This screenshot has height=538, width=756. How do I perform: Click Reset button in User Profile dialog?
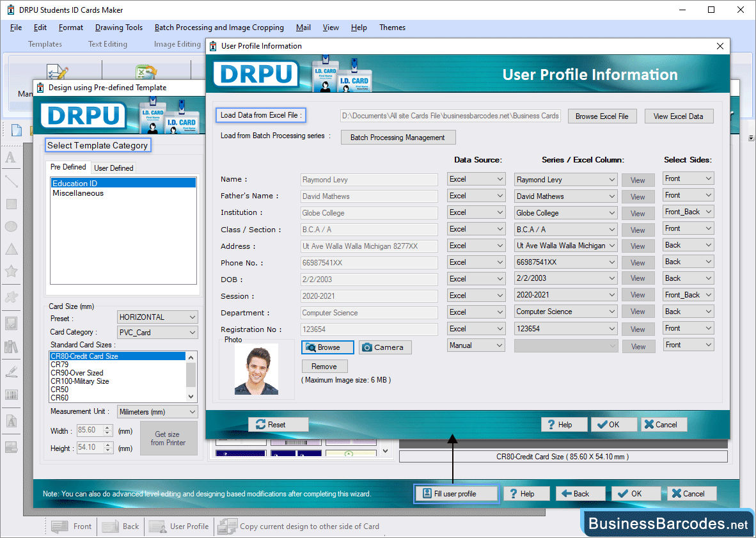278,424
